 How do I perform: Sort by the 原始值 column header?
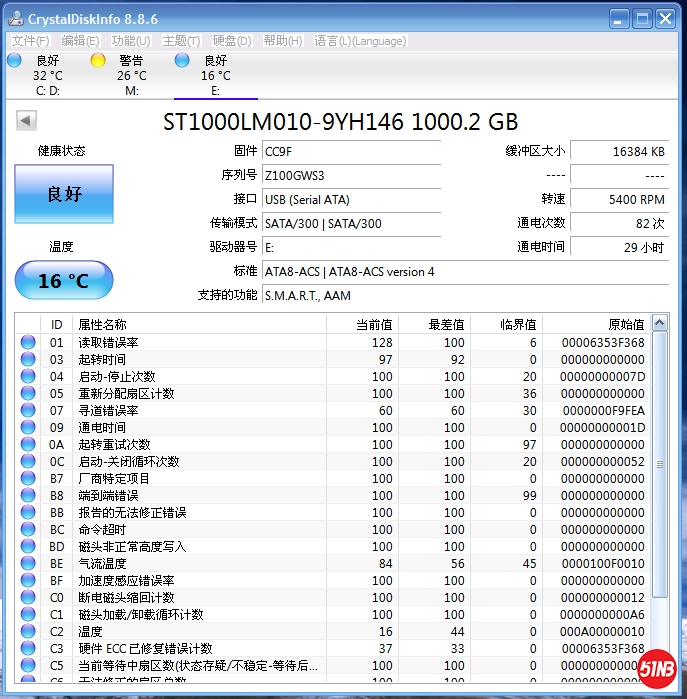pyautogui.click(x=626, y=324)
